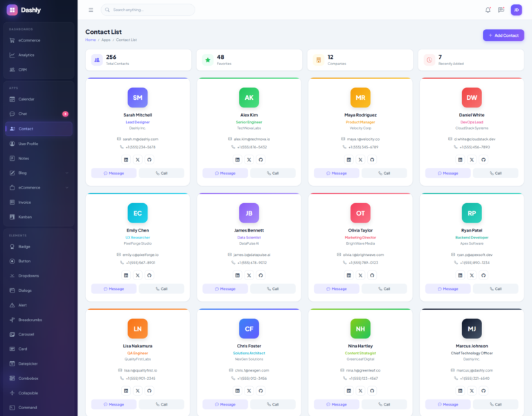Toggle the sidebar hamburger menu icon

coord(91,10)
